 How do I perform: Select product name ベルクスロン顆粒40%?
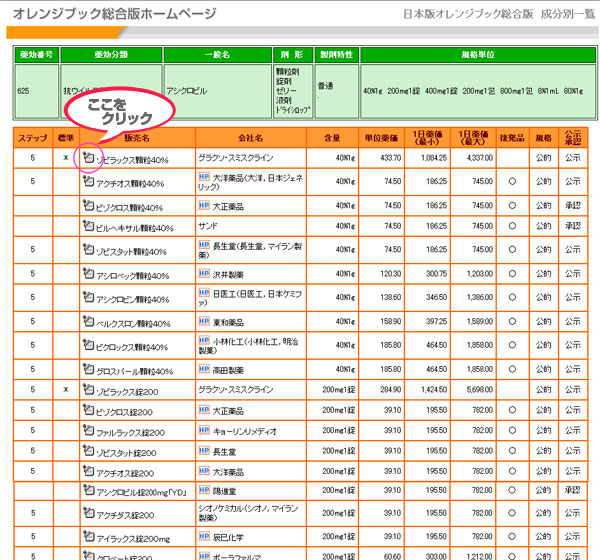(133, 323)
